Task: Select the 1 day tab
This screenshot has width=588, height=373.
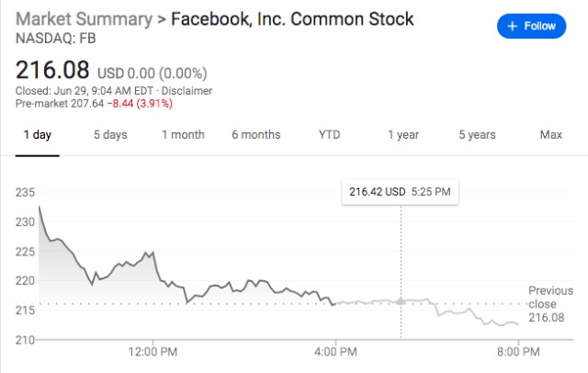Action: click(37, 135)
